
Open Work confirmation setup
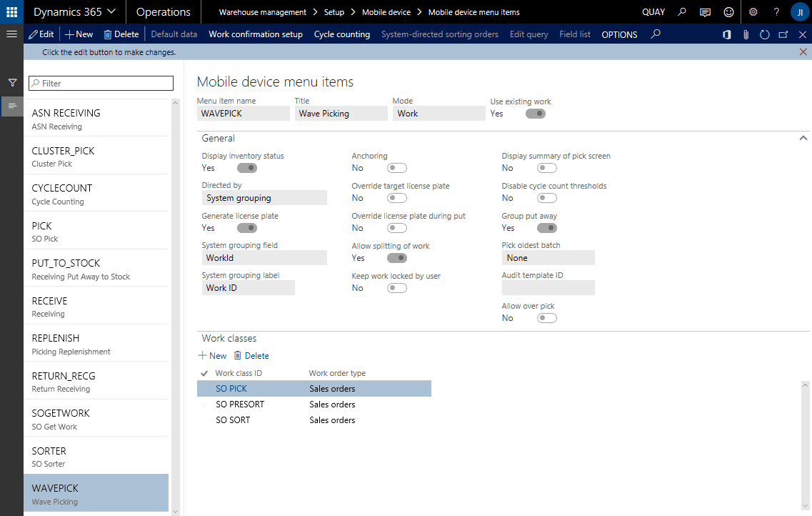coord(256,34)
